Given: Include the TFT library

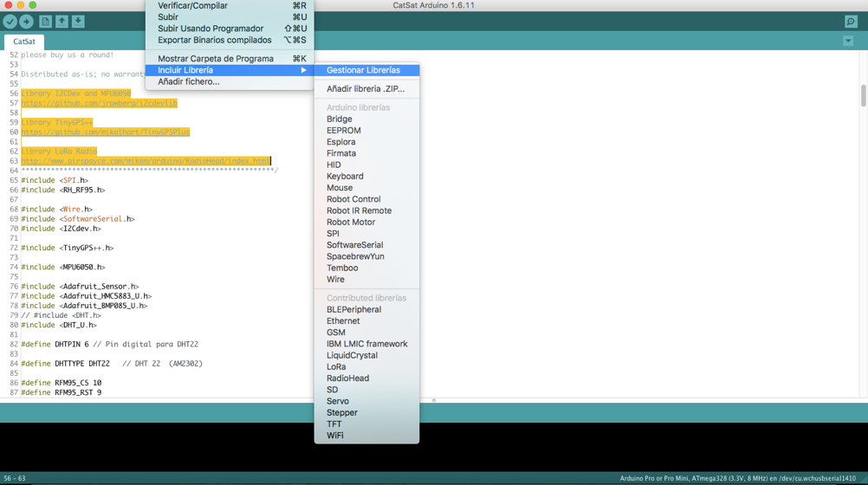Looking at the screenshot, I should point(366,424).
